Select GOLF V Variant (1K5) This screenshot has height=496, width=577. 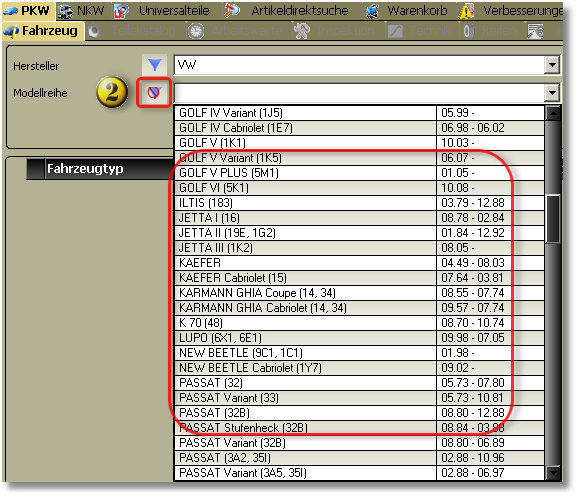[x=359, y=158]
